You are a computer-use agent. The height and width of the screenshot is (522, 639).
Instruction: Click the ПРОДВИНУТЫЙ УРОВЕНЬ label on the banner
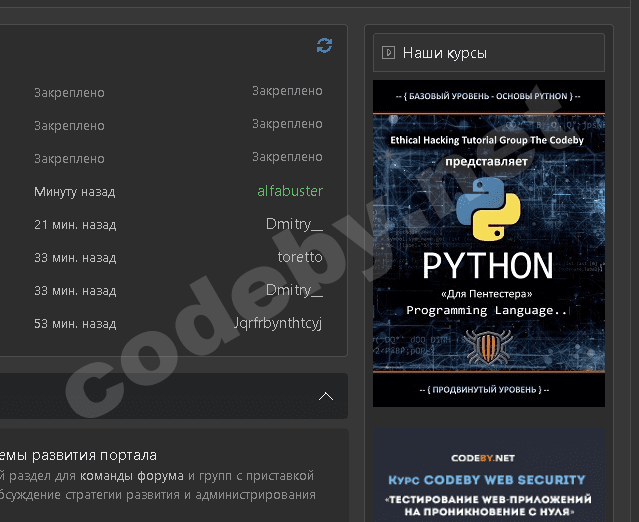[x=485, y=390]
